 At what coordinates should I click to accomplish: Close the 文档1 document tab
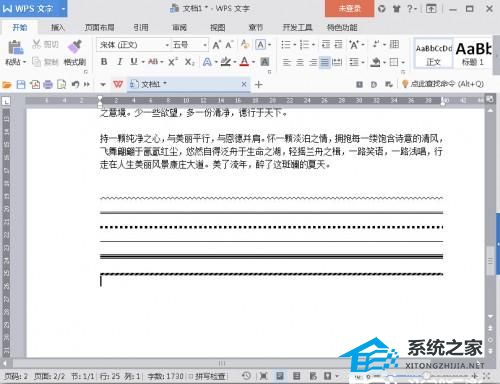pos(244,84)
